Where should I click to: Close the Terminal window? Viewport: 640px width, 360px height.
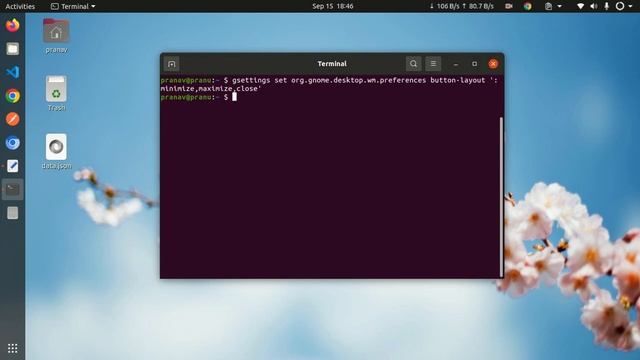493,64
